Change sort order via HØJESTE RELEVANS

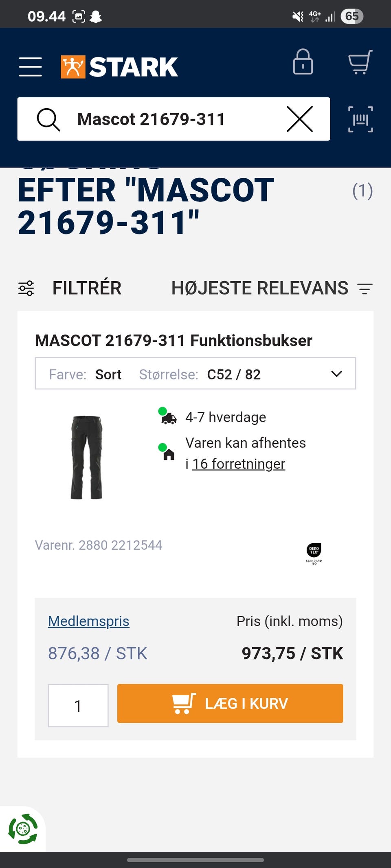point(259,288)
